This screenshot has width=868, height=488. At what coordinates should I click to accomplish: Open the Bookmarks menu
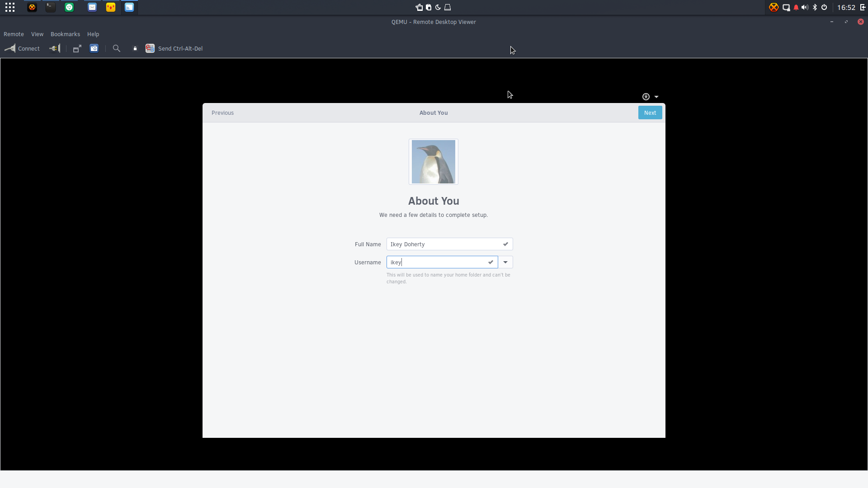click(x=65, y=34)
